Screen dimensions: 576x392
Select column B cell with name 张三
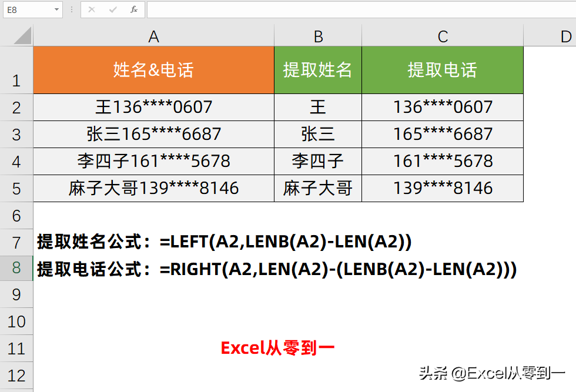point(318,134)
